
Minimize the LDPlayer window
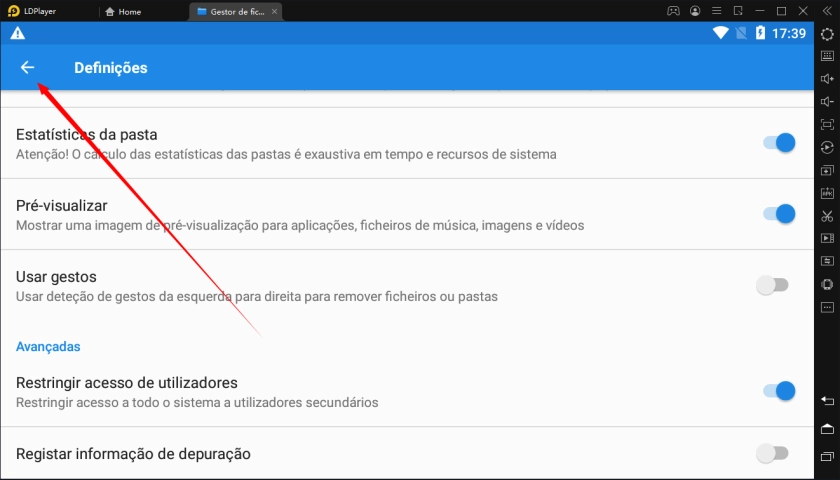pyautogui.click(x=760, y=11)
